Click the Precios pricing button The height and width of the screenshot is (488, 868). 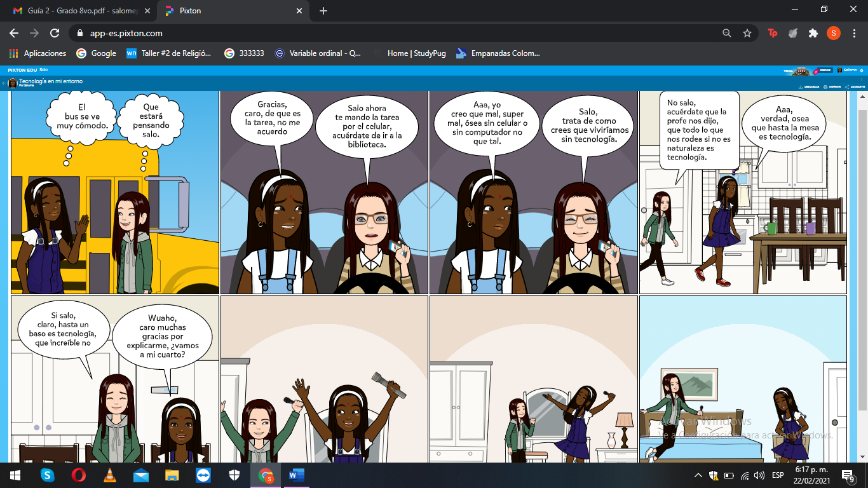824,71
